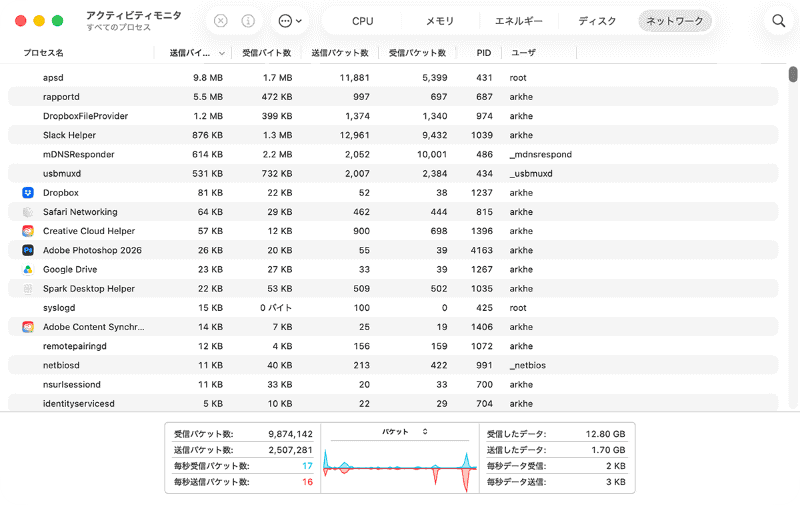Select the rapportd process row

(x=393, y=97)
